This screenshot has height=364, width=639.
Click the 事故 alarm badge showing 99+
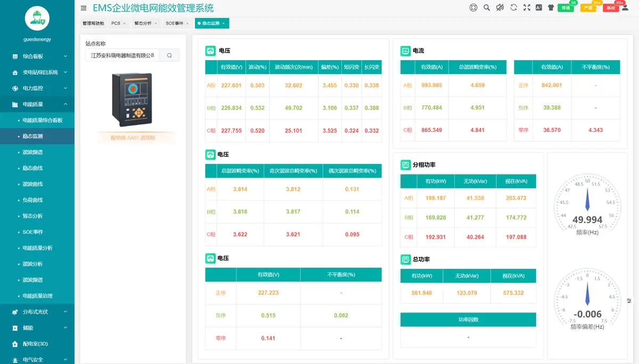click(610, 8)
